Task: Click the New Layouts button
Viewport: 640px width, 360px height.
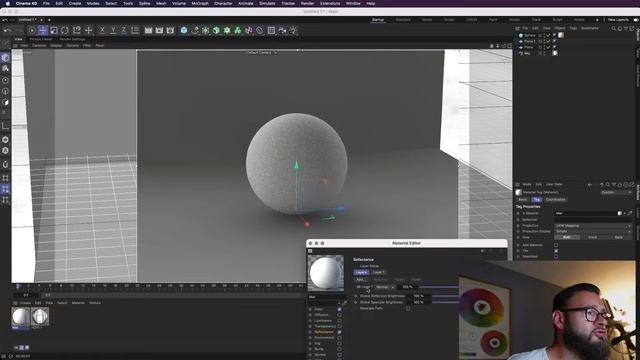Action: coord(618,20)
